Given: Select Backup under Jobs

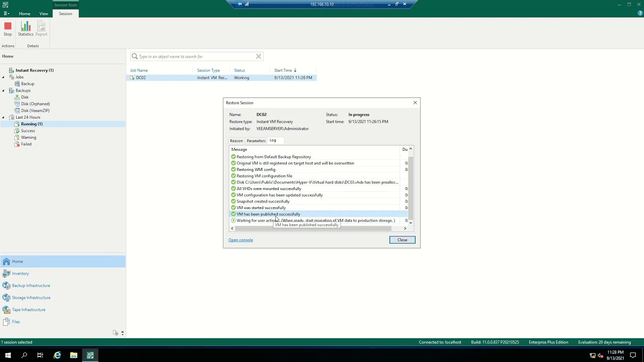Looking at the screenshot, I should coord(28,83).
